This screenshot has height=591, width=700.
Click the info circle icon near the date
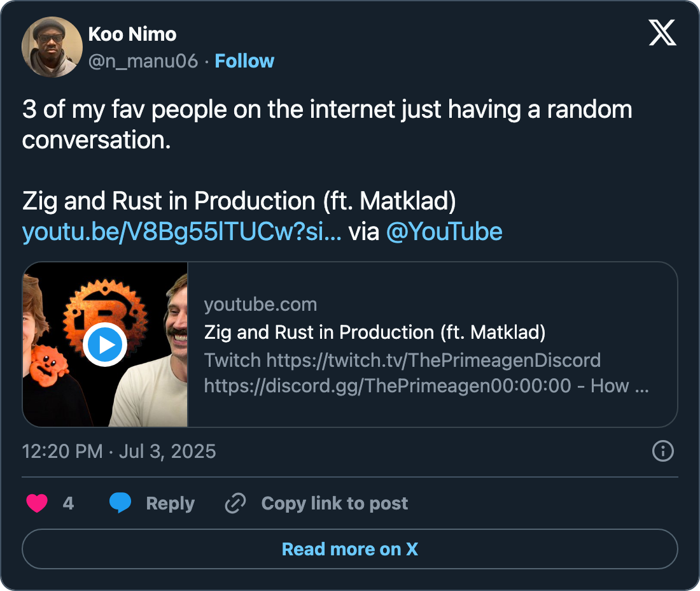pyautogui.click(x=662, y=452)
